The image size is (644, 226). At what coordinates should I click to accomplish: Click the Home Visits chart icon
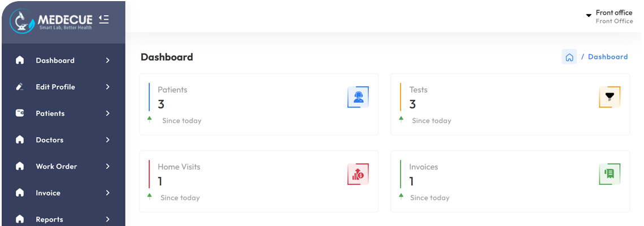point(358,174)
